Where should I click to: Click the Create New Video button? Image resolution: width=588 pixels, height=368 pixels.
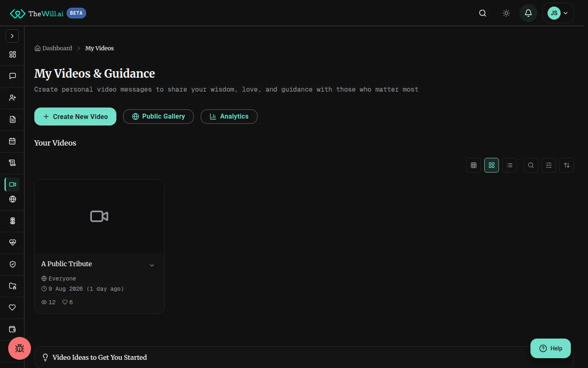tap(75, 117)
